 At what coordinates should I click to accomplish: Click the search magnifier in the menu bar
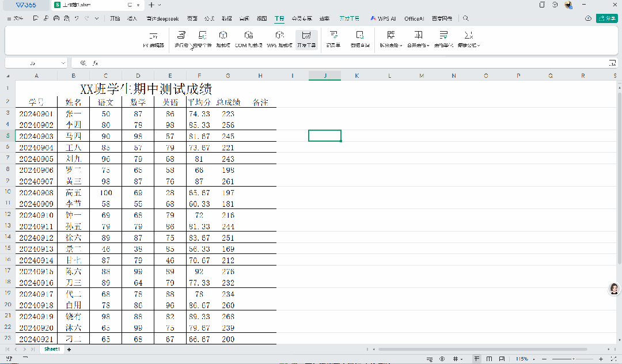pyautogui.click(x=466, y=18)
